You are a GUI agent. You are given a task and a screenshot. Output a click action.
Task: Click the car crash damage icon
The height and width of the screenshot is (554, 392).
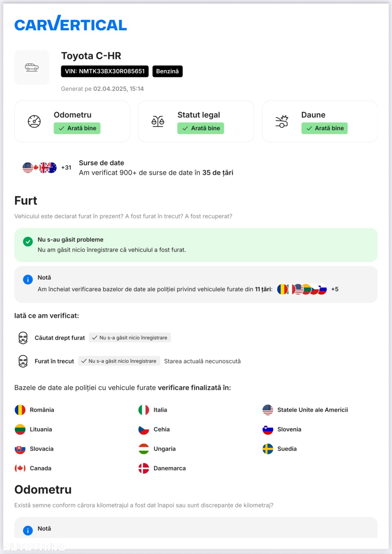pos(282,121)
